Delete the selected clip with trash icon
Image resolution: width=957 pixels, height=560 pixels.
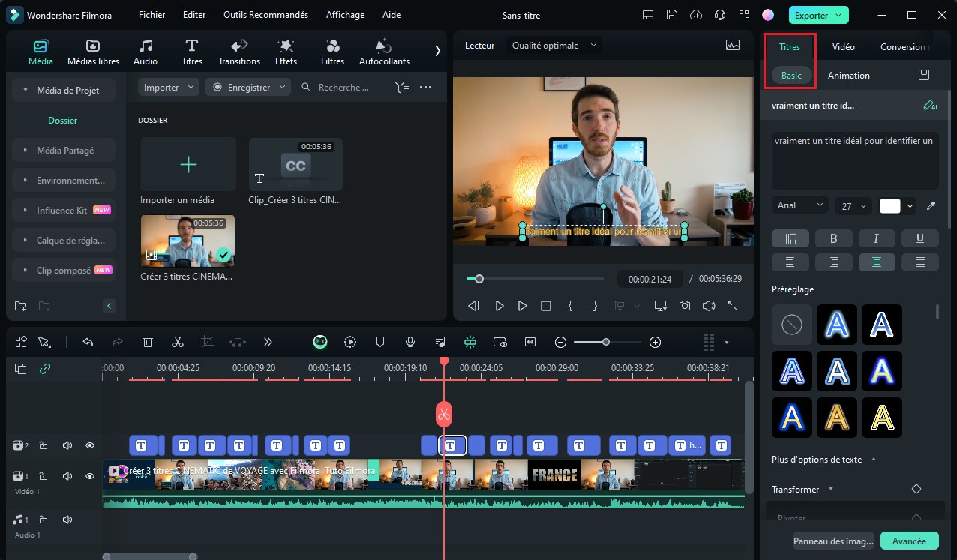point(148,342)
